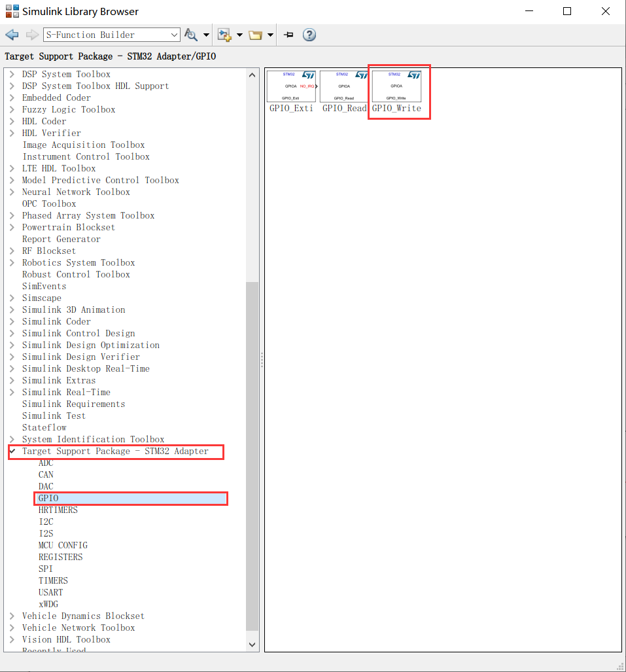
Task: Open the HRTIMERS sublibrary
Action: 58,510
